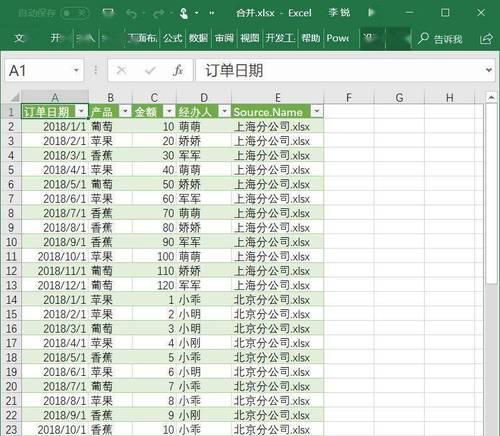This screenshot has width=500, height=436.
Task: Click the vertical scrollbar up arrow
Action: [491, 98]
